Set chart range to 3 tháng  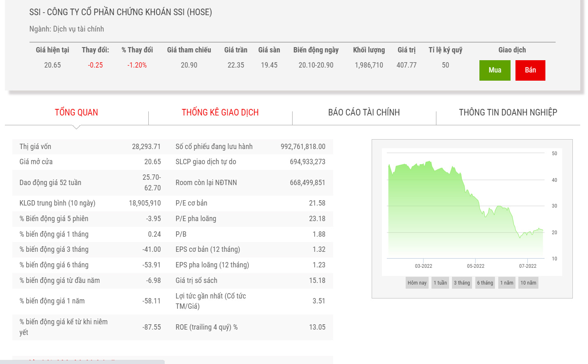pyautogui.click(x=462, y=283)
